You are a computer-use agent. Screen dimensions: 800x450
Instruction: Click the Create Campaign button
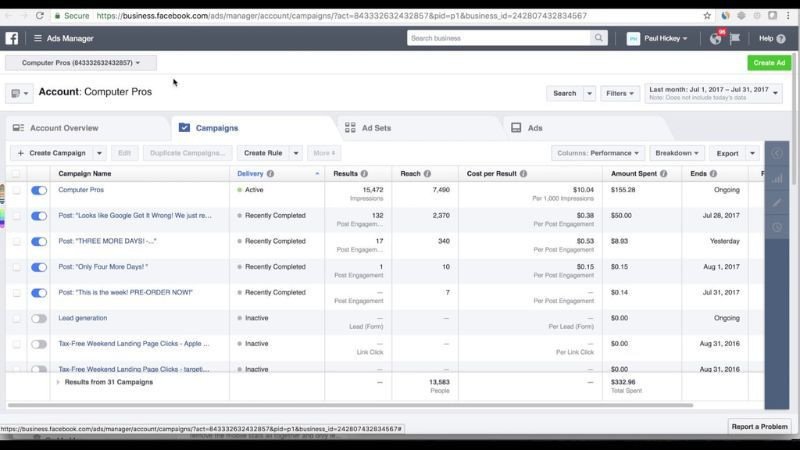pyautogui.click(x=52, y=153)
